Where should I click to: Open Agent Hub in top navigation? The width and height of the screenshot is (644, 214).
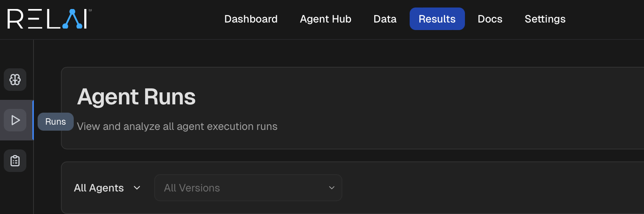click(x=325, y=19)
